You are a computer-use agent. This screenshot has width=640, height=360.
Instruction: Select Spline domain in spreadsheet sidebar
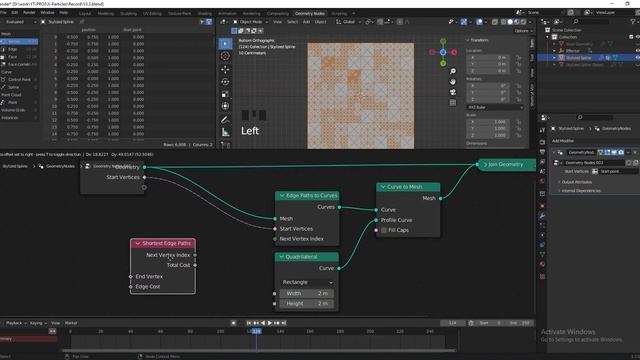[x=19, y=87]
